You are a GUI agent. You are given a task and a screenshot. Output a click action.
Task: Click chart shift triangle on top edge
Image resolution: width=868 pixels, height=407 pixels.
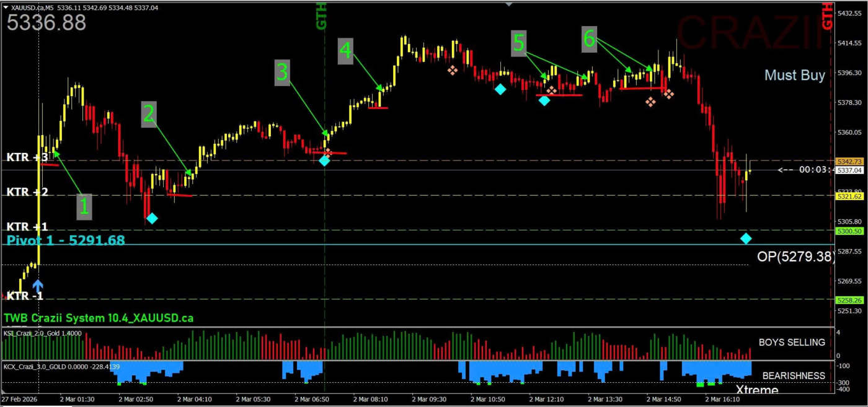(x=508, y=3)
